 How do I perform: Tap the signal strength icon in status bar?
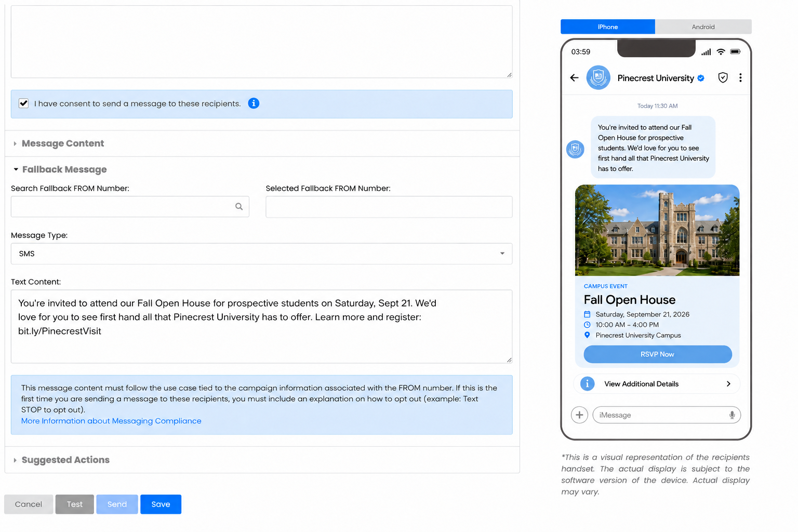(706, 52)
